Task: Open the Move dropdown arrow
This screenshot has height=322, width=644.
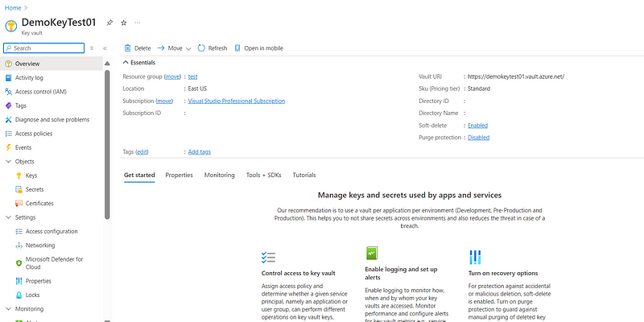Action: coord(188,48)
